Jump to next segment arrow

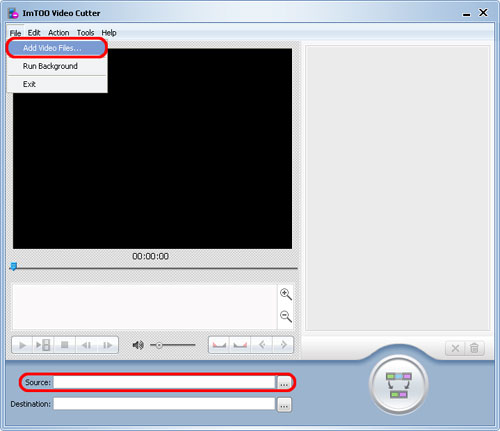[283, 345]
